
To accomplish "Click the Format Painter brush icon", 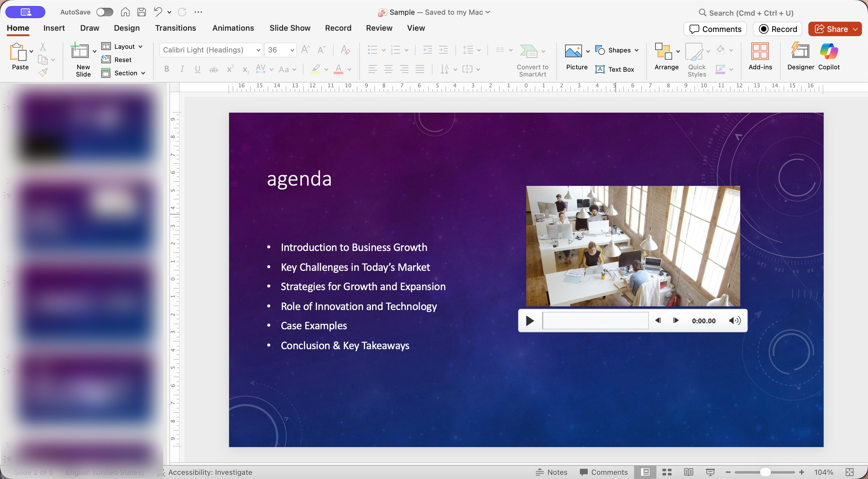I will pyautogui.click(x=43, y=72).
